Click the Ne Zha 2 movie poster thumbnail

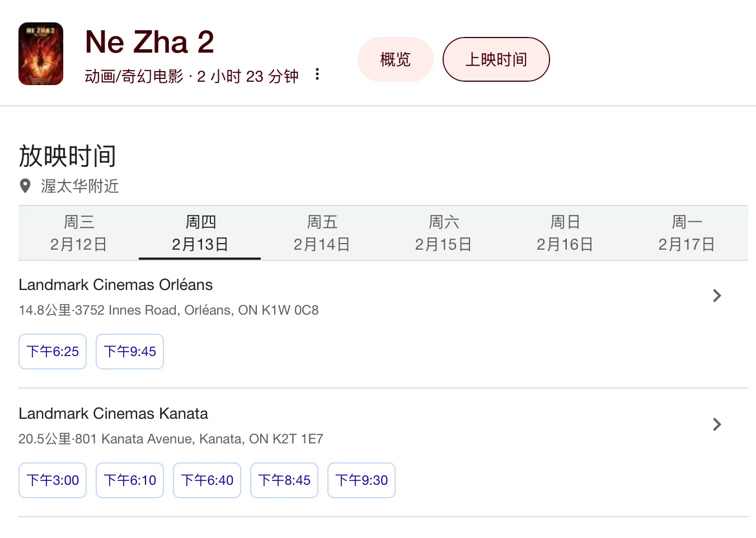[x=41, y=54]
